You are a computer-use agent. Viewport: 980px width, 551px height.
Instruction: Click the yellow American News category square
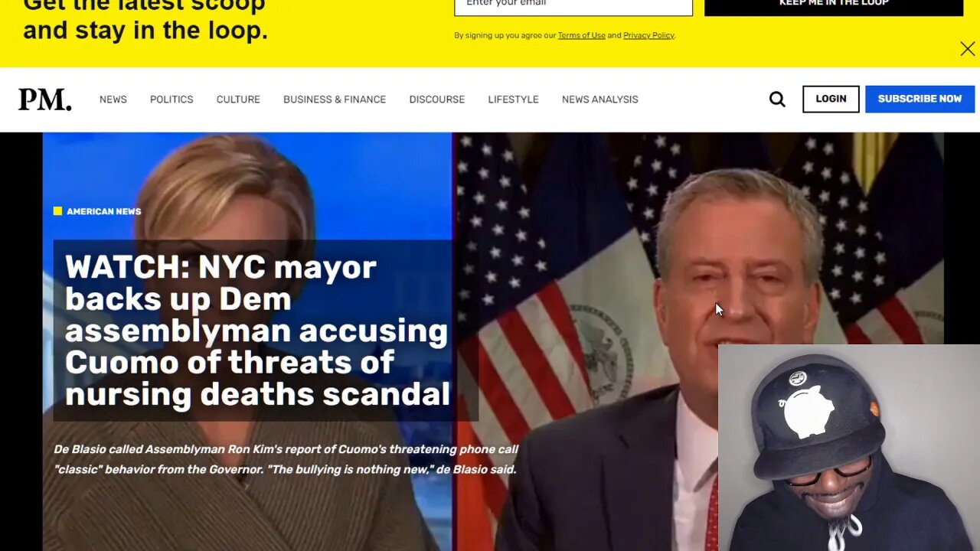tap(57, 211)
